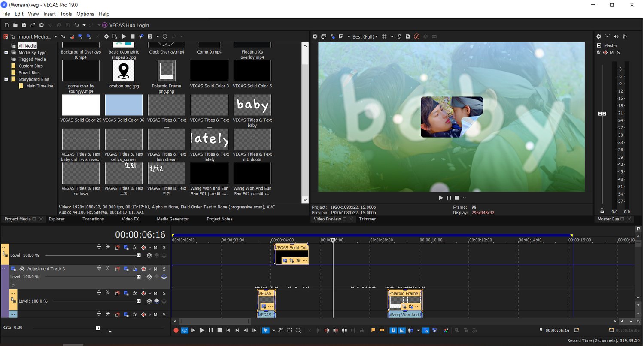Open project Properties gear in main toolbar
This screenshot has height=346, width=644.
click(x=41, y=25)
